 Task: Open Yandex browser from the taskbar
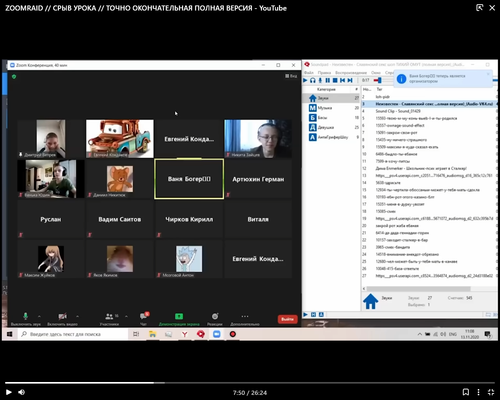184,334
